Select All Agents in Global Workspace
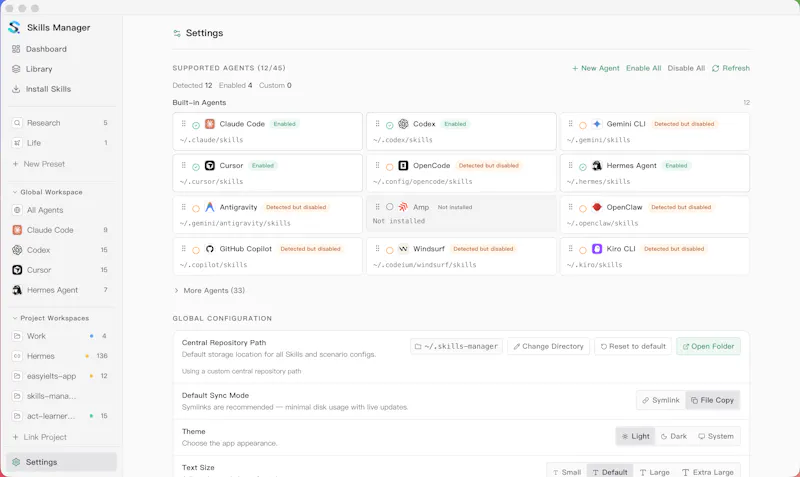 point(61,210)
